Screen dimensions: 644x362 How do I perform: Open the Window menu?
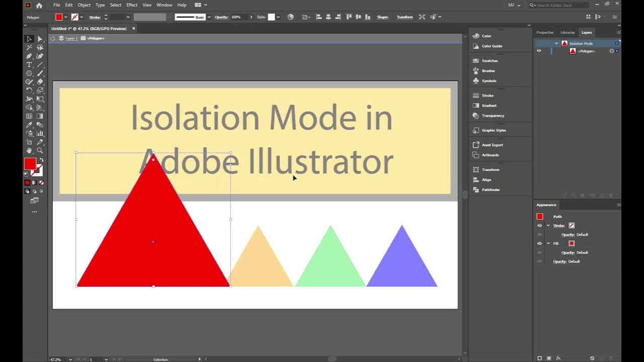[x=165, y=5]
